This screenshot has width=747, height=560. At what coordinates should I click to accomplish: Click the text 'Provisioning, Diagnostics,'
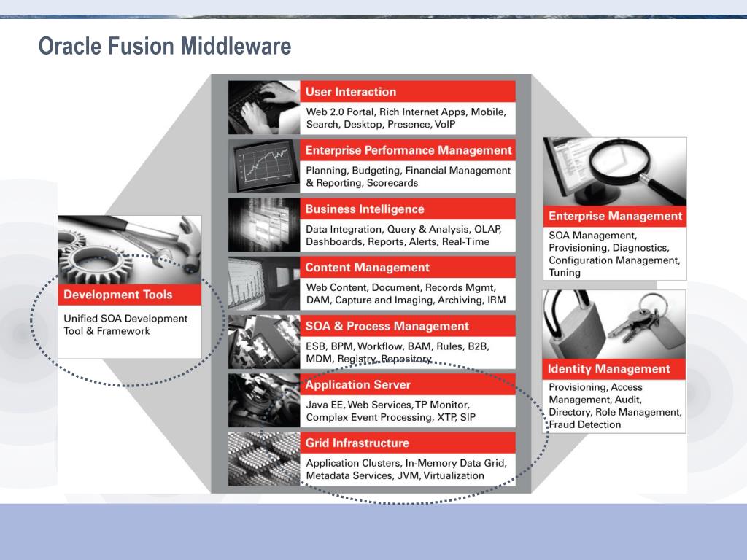tap(609, 248)
